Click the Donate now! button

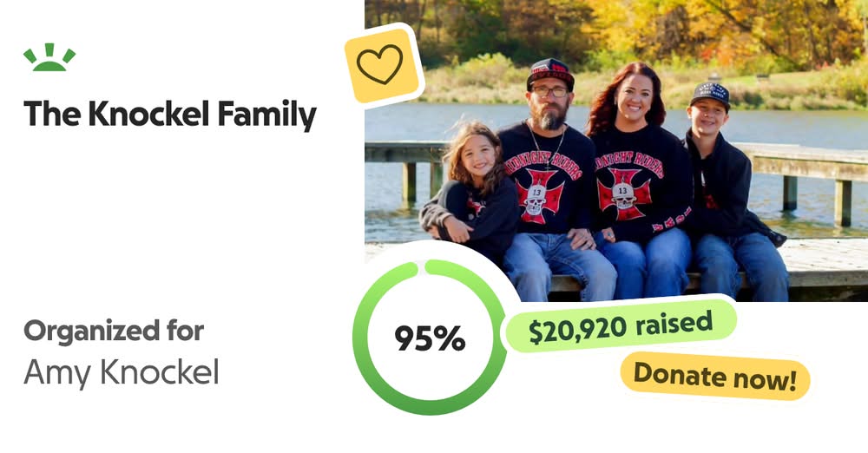pos(715,377)
